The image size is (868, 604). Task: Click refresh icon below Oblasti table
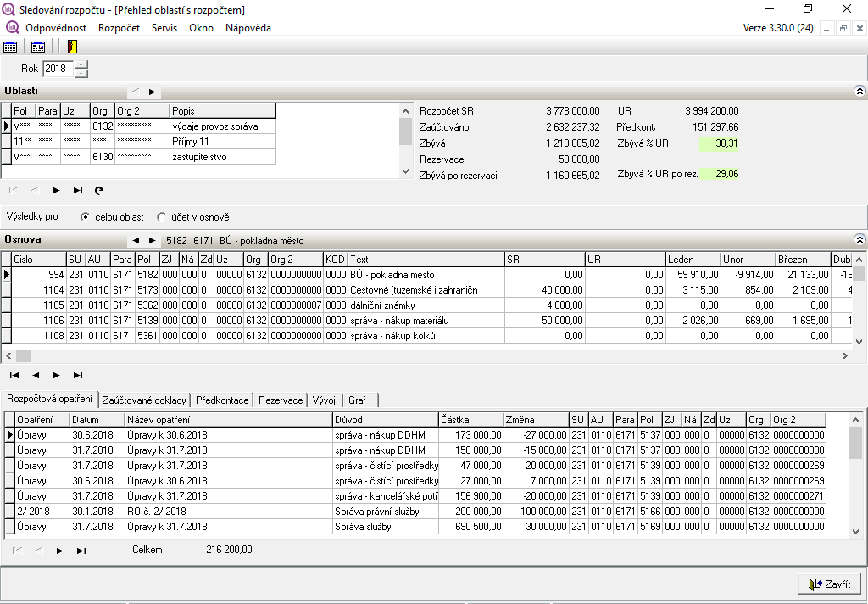(x=99, y=191)
